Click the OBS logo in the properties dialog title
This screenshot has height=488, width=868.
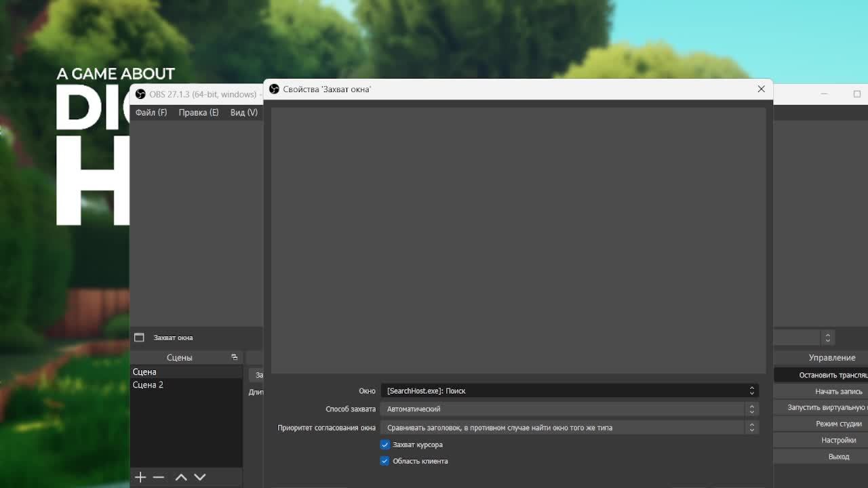pos(274,89)
